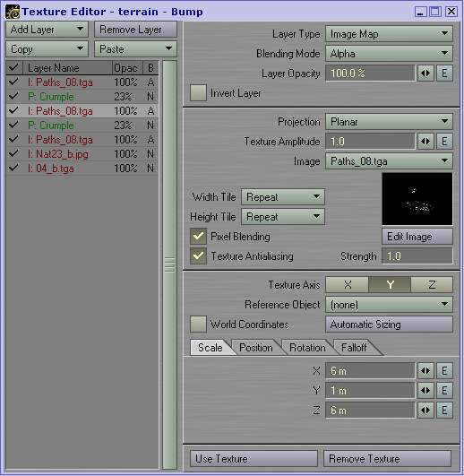Open the Layer Type Image Map dropdown
Screen dimensions: 464x476
[x=389, y=34]
